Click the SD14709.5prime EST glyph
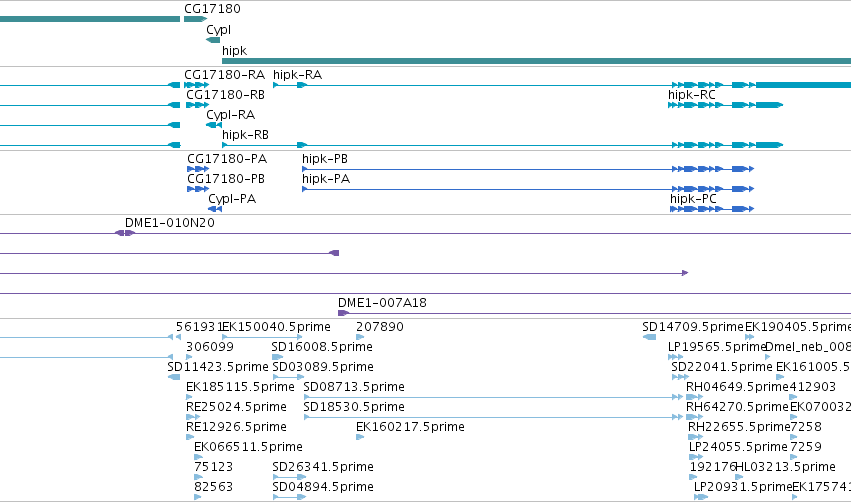 click(x=649, y=338)
